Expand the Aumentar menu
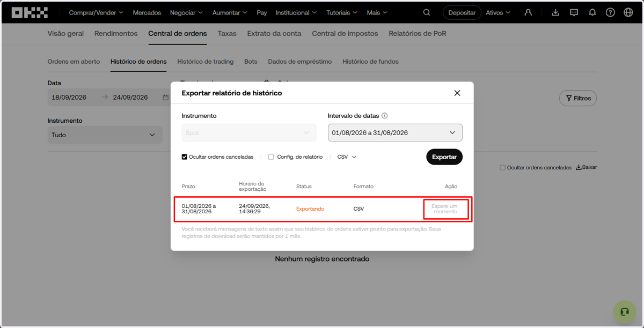Viewport: 644px width, 328px height. click(230, 12)
